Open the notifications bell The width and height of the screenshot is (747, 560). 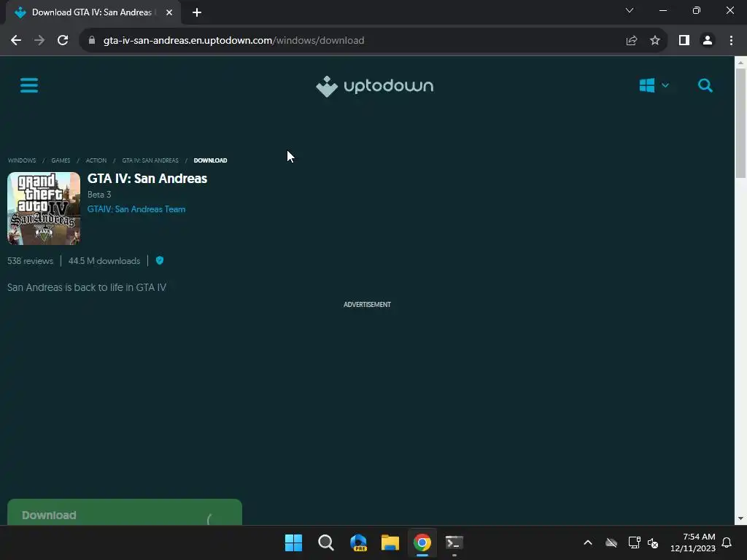(727, 542)
